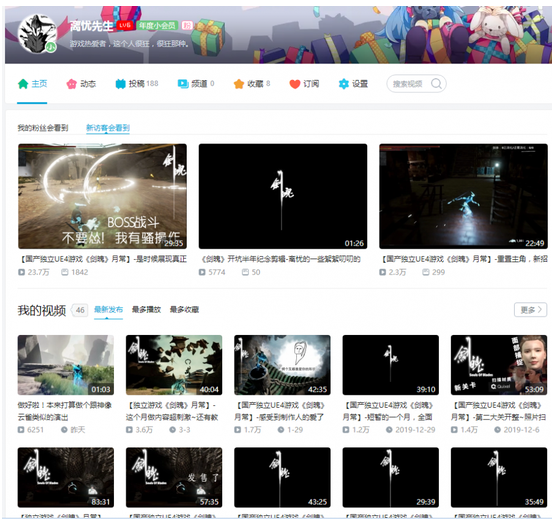Image resolution: width=557 pixels, height=527 pixels.
Task: Open the 动态 tab
Action: (x=81, y=84)
